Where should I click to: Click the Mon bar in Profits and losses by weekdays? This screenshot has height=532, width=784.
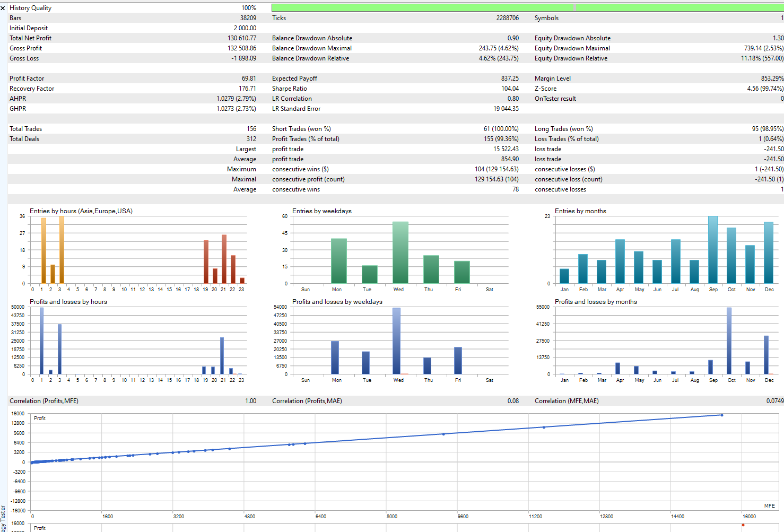click(335, 357)
